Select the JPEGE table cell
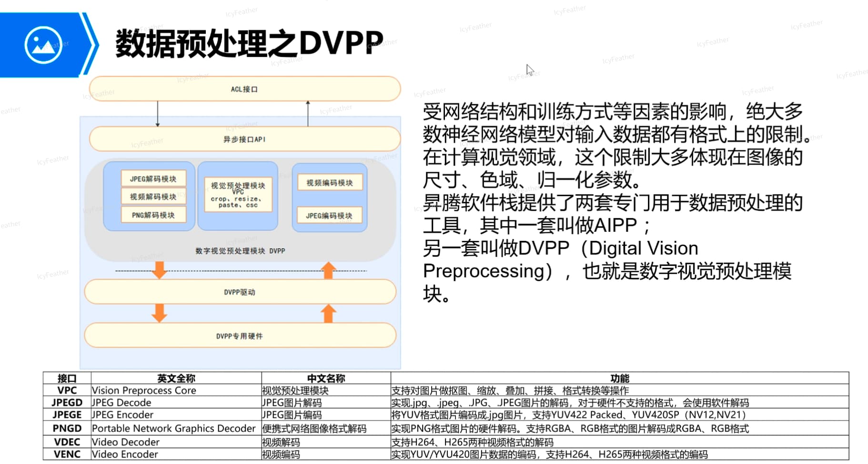The image size is (868, 464). click(x=67, y=415)
